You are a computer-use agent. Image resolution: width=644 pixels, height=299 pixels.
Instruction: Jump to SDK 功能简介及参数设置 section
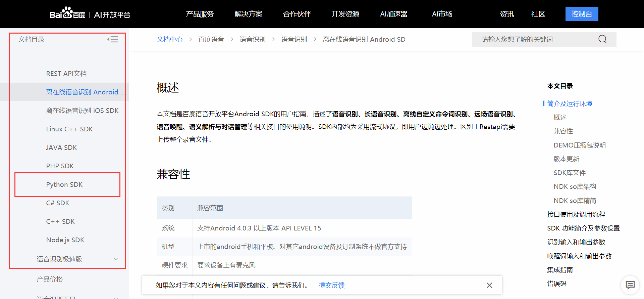[583, 228]
